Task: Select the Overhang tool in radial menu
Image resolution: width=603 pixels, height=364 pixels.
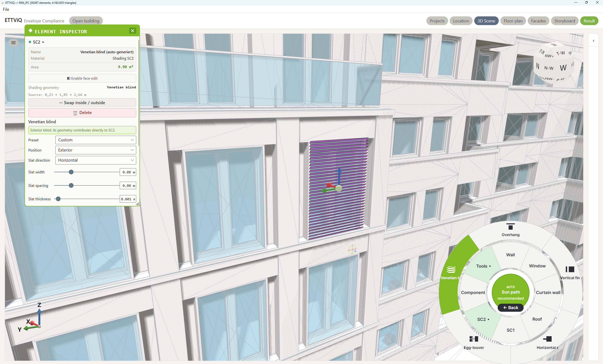Action: pos(510,230)
